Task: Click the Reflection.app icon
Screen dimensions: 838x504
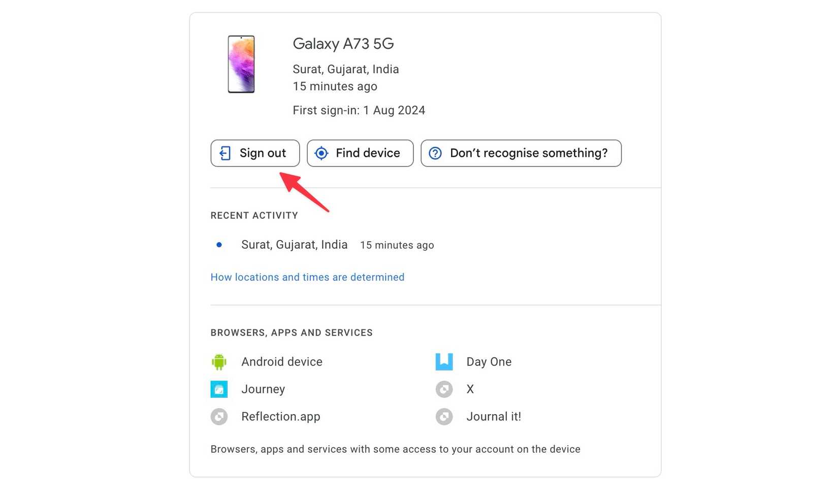Action: pos(219,417)
